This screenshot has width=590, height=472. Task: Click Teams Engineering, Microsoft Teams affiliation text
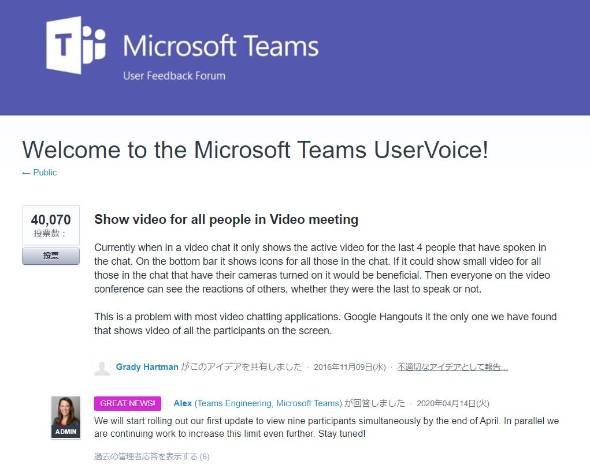click(x=268, y=403)
